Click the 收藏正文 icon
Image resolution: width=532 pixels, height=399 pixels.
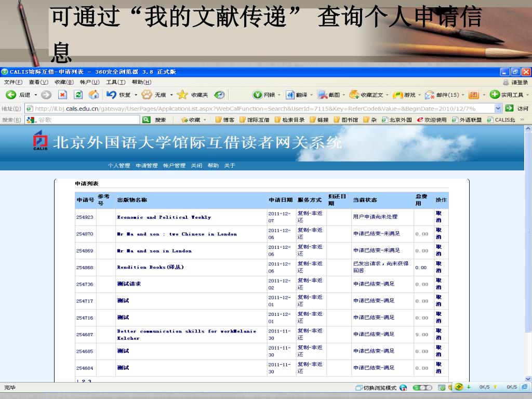[354, 95]
